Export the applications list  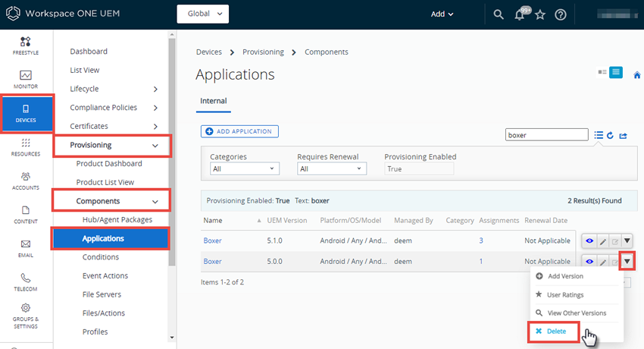pos(623,135)
